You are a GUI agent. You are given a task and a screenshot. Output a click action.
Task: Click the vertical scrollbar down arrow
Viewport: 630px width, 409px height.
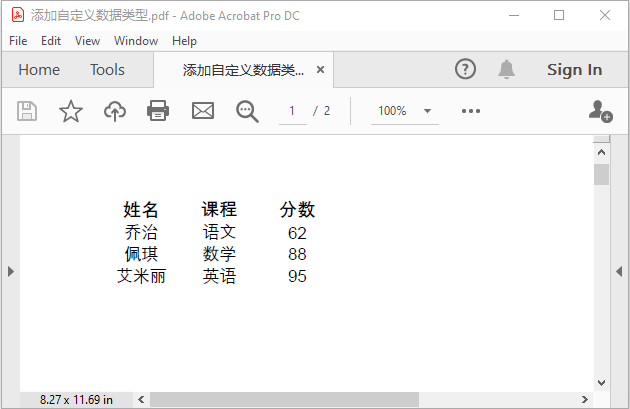coord(601,382)
